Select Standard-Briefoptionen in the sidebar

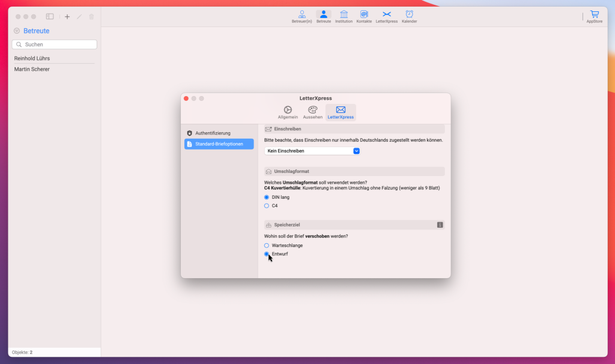pyautogui.click(x=219, y=144)
